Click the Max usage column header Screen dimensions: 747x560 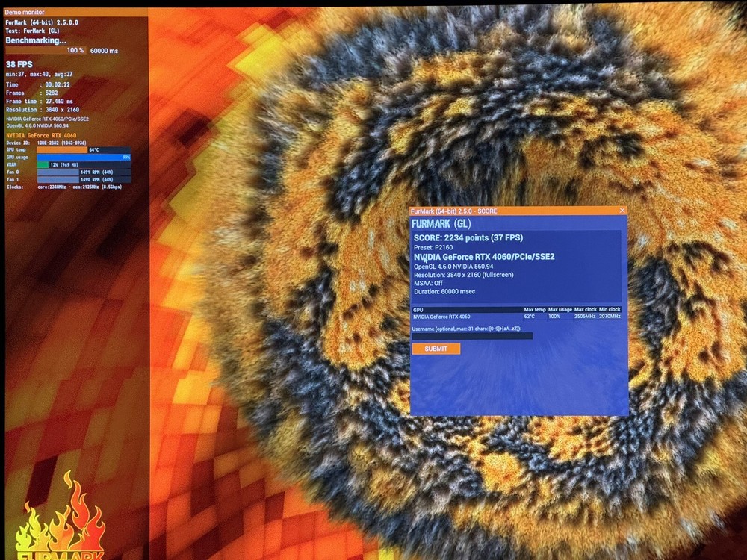tap(560, 309)
